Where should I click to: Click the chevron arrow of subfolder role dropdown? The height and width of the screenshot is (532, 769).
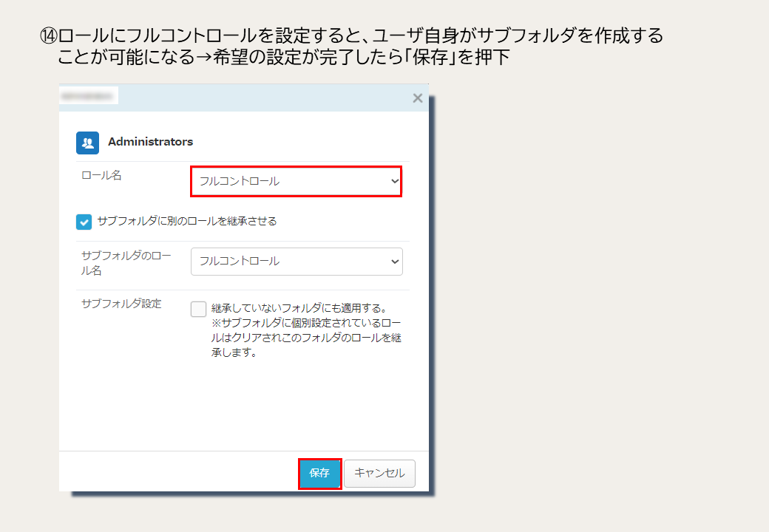(394, 261)
